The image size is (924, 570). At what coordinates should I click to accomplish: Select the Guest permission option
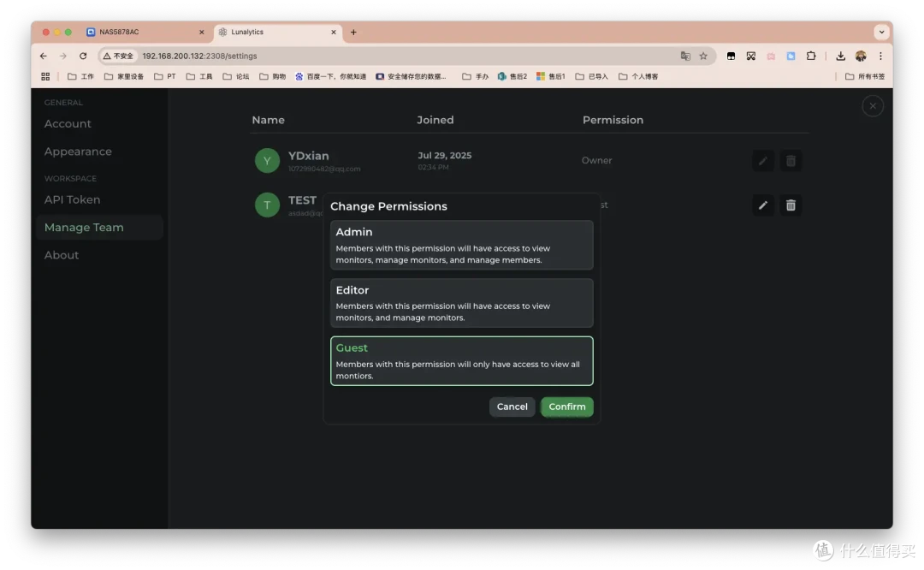click(461, 361)
